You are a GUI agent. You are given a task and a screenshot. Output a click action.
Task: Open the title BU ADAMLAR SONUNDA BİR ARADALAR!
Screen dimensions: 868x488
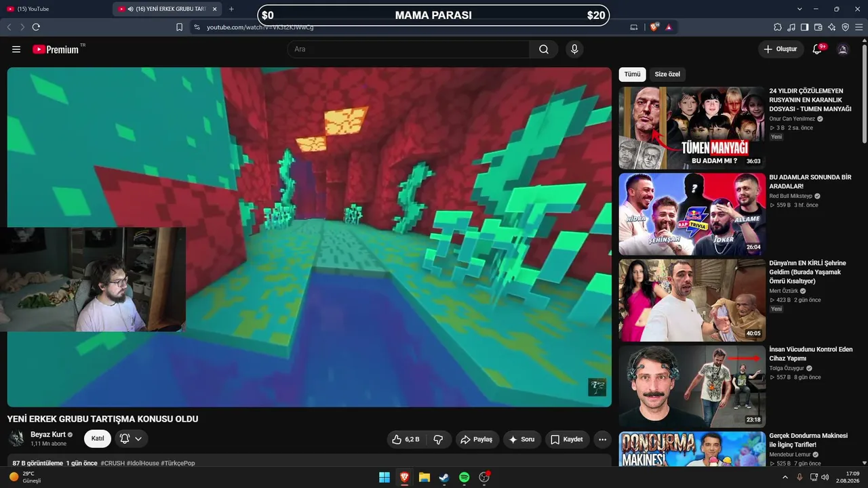pos(810,182)
